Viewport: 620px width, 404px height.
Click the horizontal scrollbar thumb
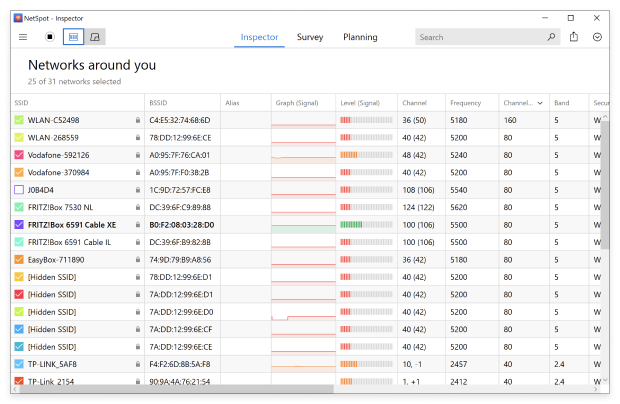[176, 389]
